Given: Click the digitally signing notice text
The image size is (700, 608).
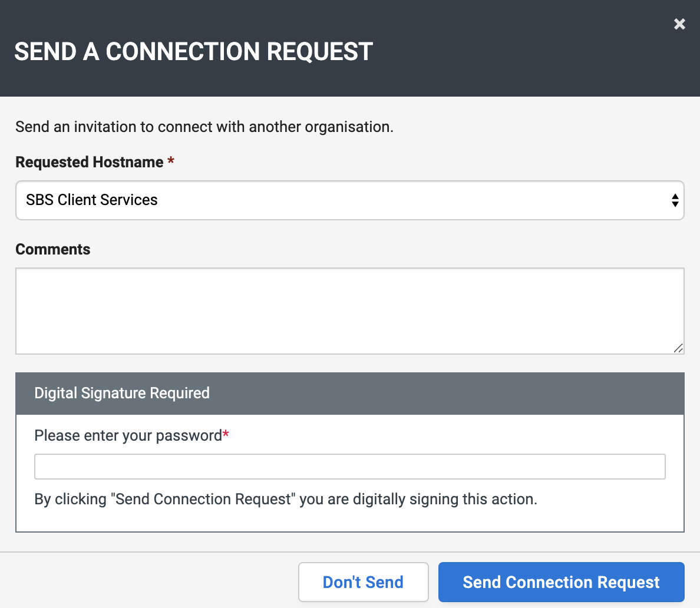Looking at the screenshot, I should coord(286,499).
